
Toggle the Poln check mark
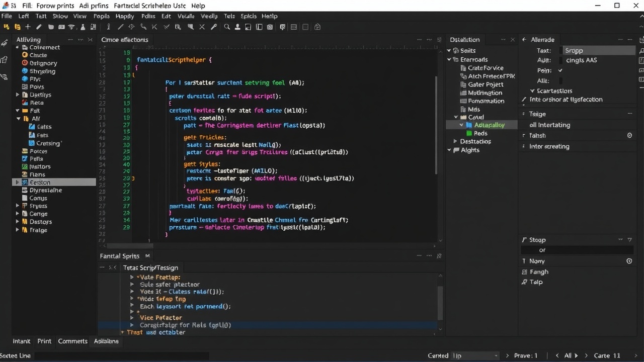[x=560, y=70]
